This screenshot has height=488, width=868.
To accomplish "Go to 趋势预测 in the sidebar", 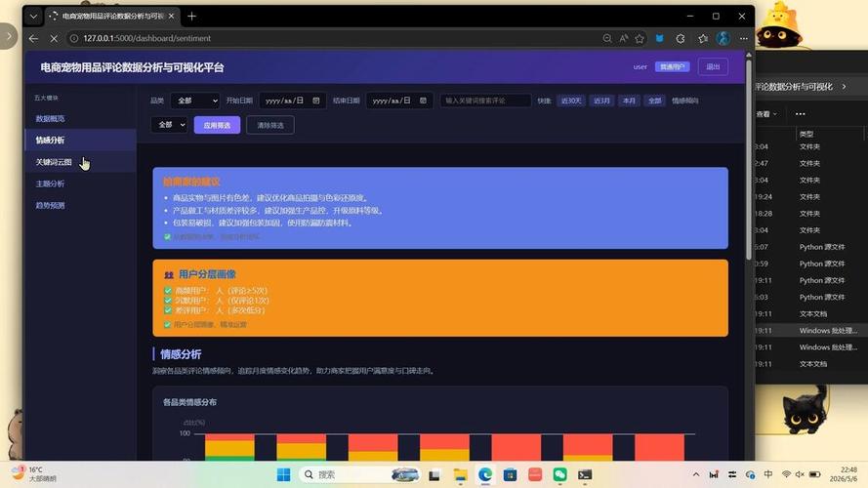I will [51, 205].
